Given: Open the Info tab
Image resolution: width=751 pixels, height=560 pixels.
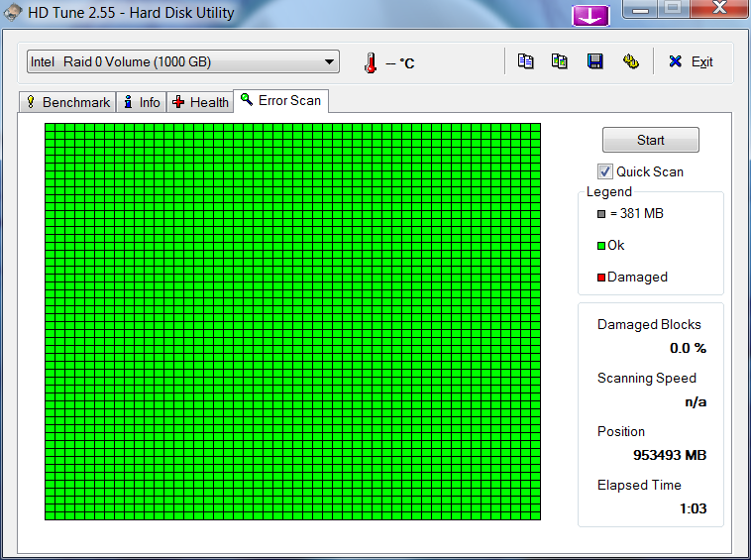Looking at the screenshot, I should (x=141, y=102).
